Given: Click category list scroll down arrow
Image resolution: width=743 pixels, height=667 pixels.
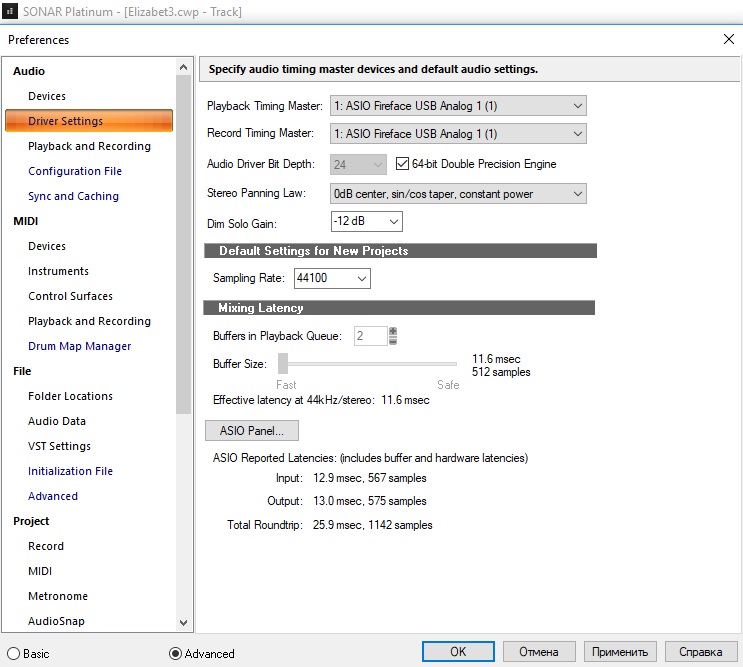Looking at the screenshot, I should (183, 622).
